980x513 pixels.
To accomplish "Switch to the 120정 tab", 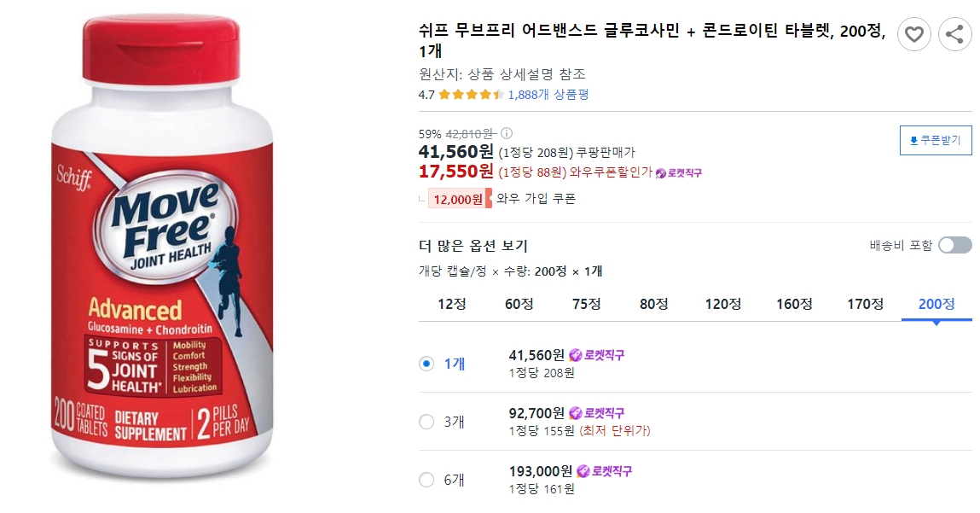I will pos(724,304).
